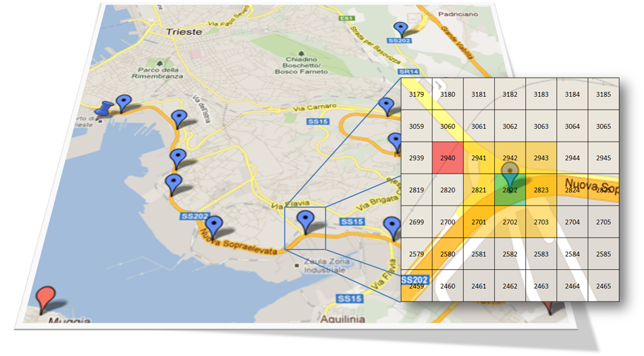Click the Padriciano place label
Screen dimensions: 644x356
(458, 14)
